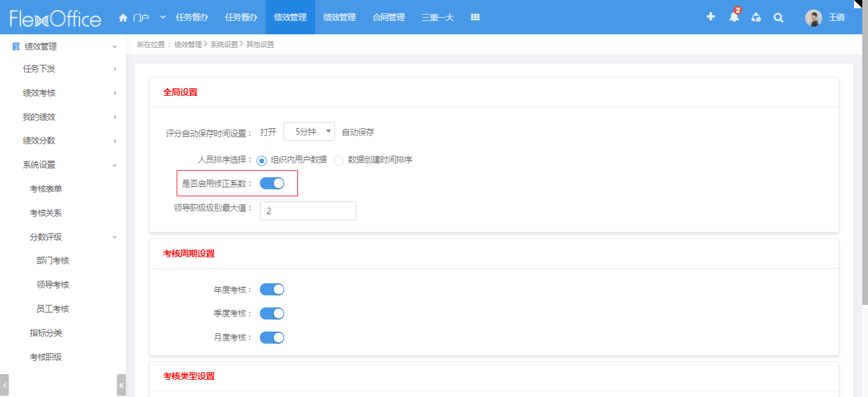Switch to 三重一大 in top navigation
The width and height of the screenshot is (868, 397).
438,18
